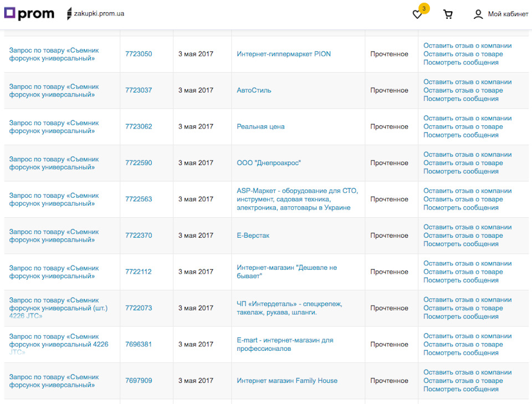Open Мой кабинет menu
This screenshot has height=404, width=532.
click(x=508, y=14)
